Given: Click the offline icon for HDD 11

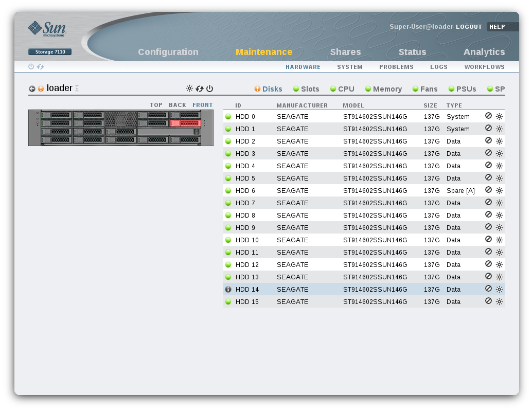Looking at the screenshot, I should coord(488,252).
